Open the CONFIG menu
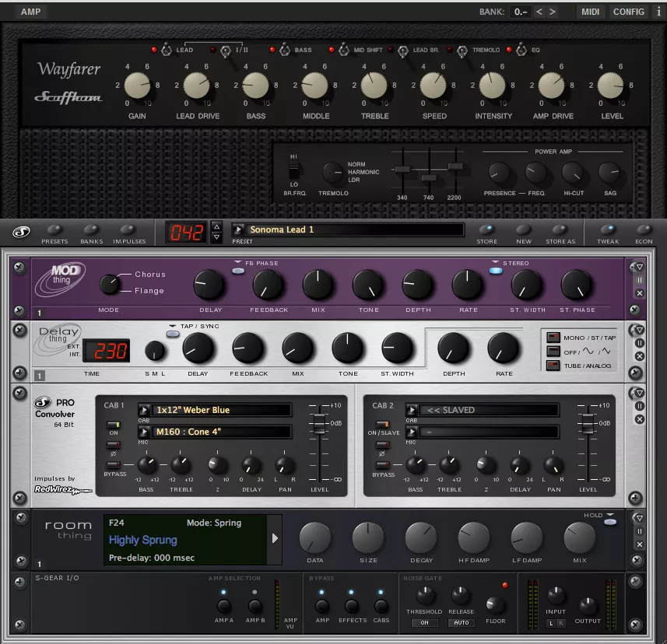 629,12
